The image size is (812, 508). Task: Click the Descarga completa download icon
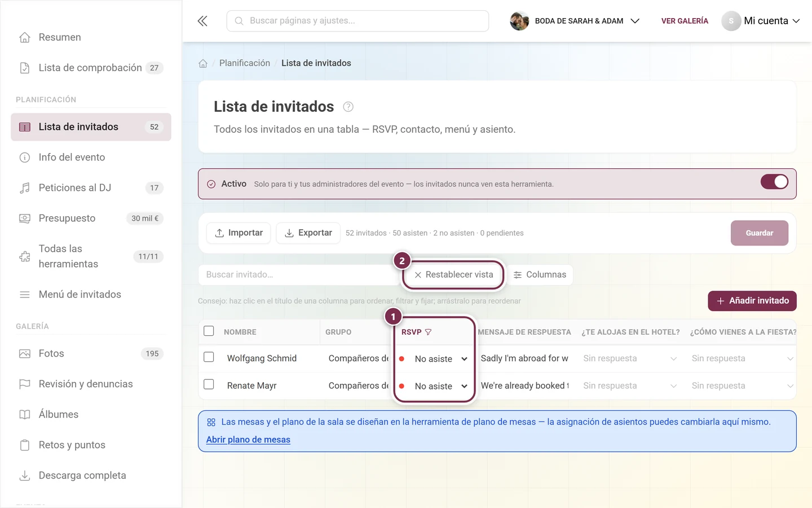(x=25, y=476)
